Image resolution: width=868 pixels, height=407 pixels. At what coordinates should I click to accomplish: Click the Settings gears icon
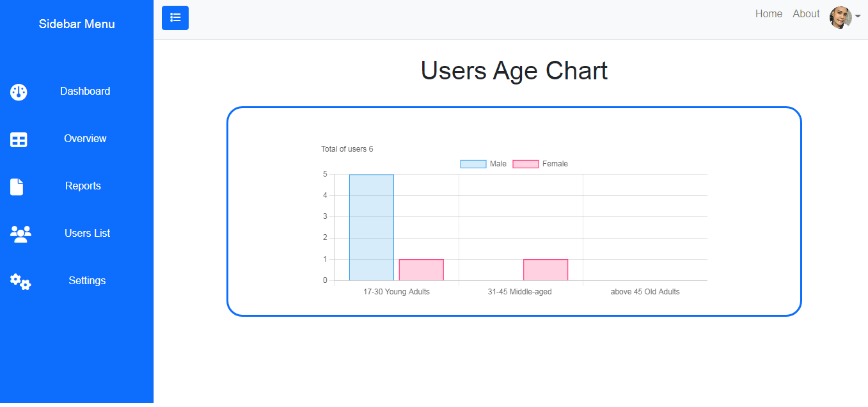click(x=20, y=281)
